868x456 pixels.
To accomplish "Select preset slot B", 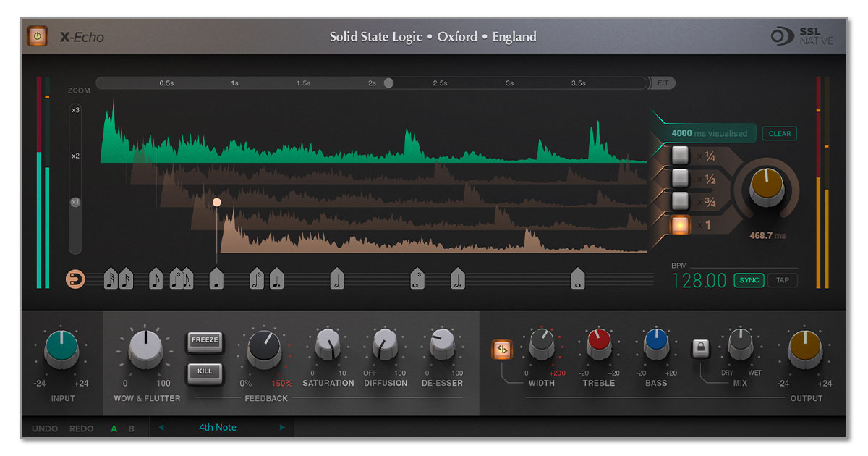I will click(x=131, y=428).
